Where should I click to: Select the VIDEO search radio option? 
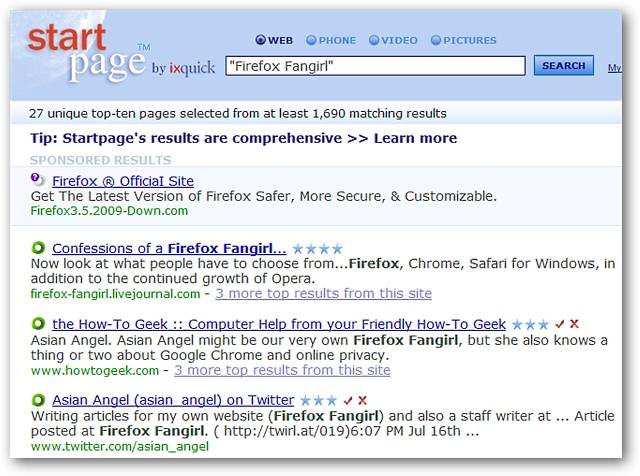pyautogui.click(x=374, y=41)
